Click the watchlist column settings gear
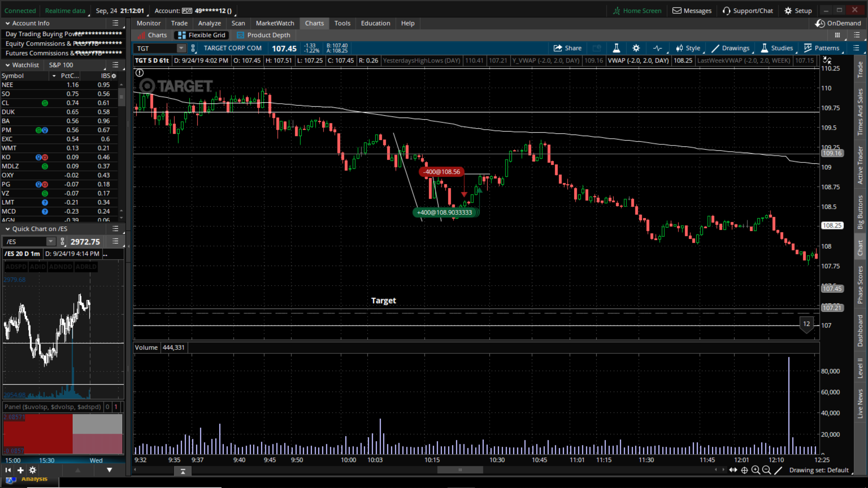This screenshot has height=488, width=868. pyautogui.click(x=114, y=76)
